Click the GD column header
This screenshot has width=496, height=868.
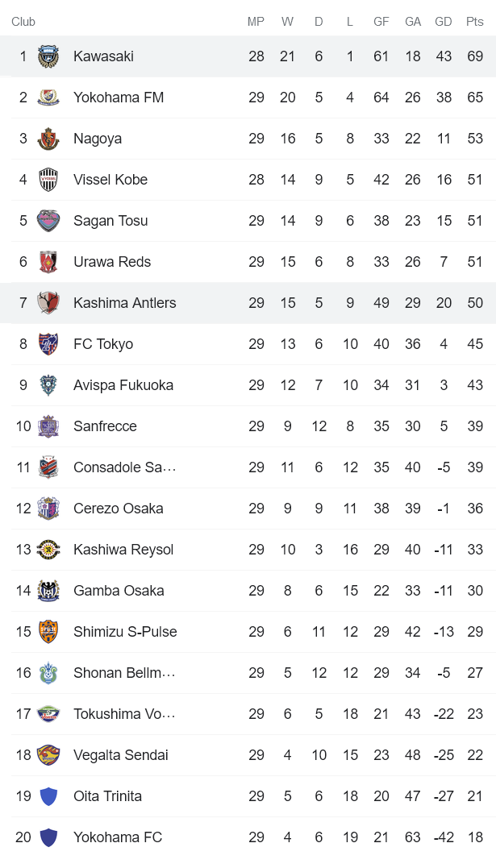[443, 22]
